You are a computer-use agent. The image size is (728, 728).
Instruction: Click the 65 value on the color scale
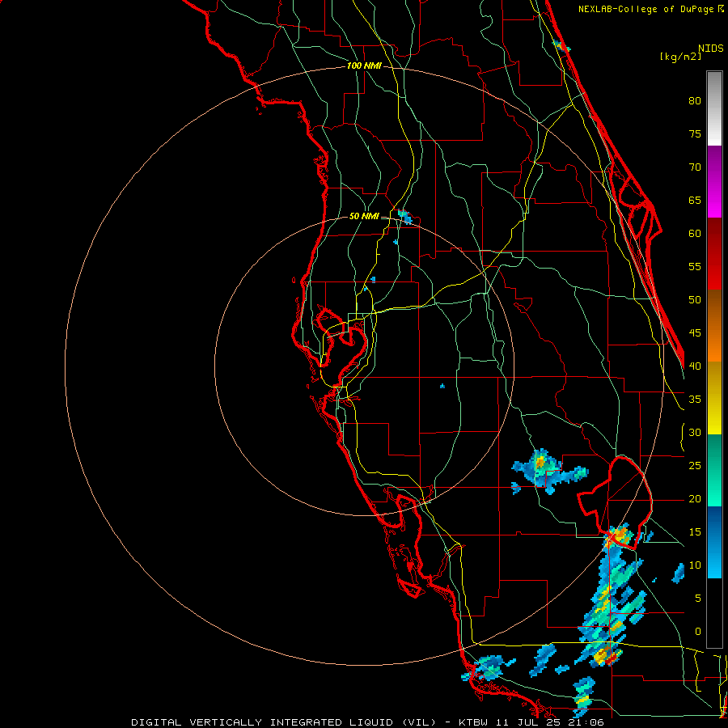coord(695,200)
